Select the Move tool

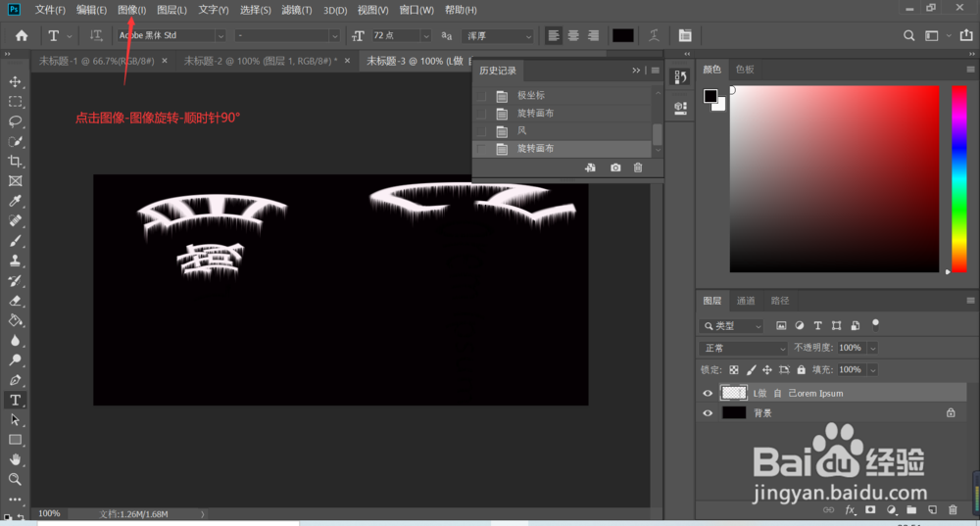pos(15,82)
